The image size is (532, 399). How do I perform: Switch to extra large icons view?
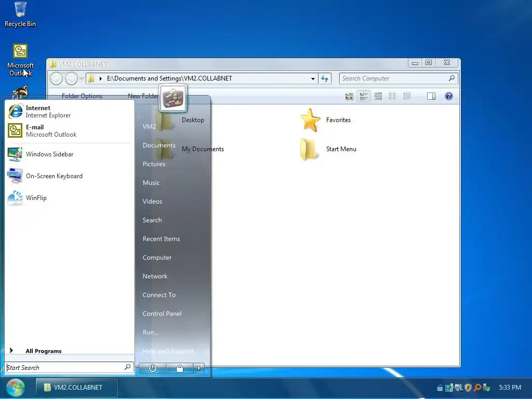tap(349, 96)
